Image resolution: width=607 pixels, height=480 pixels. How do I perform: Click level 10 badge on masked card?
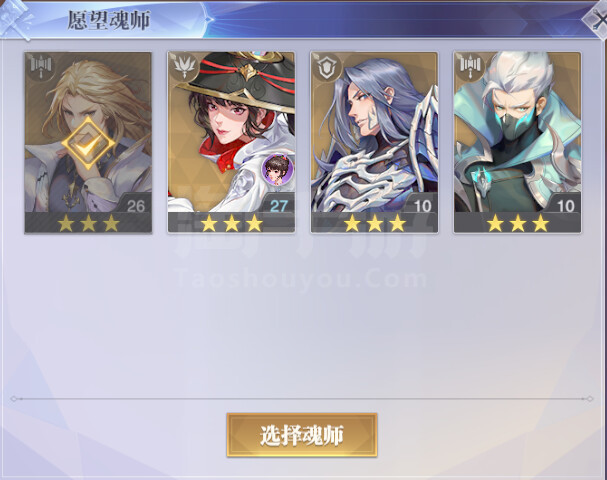coord(565,205)
